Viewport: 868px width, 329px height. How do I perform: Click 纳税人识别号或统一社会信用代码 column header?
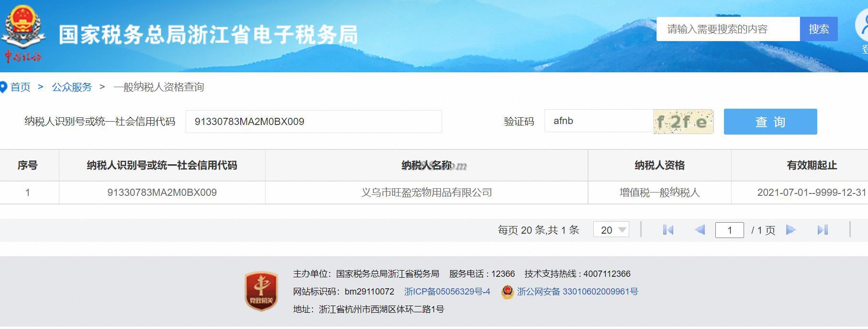[162, 165]
